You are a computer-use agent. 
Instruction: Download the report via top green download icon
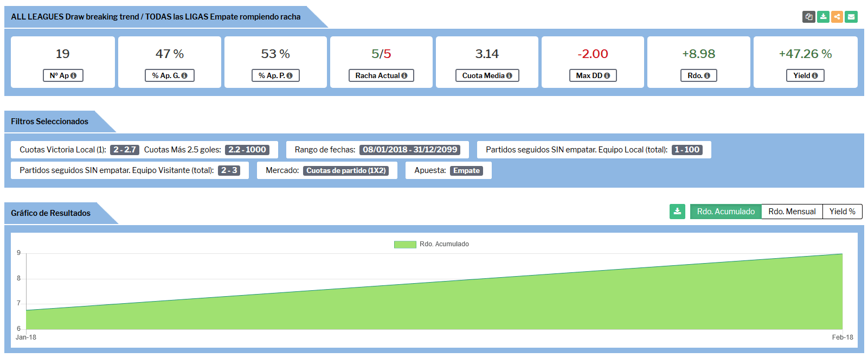click(823, 17)
